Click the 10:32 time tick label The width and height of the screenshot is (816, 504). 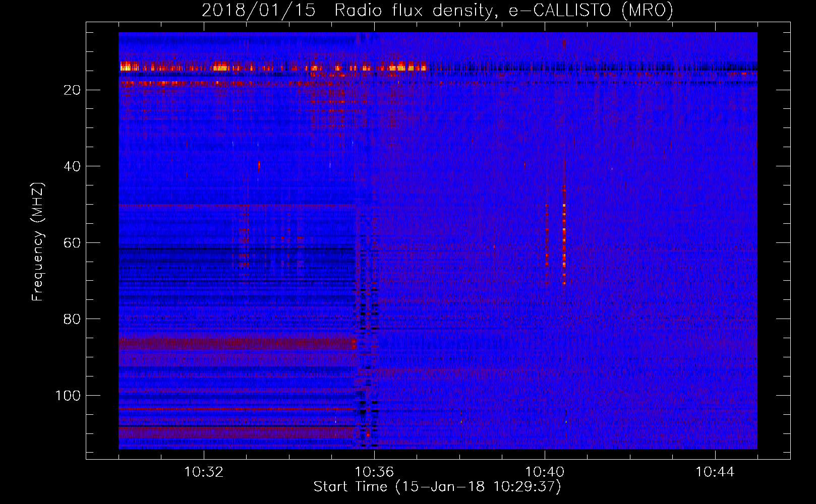click(204, 472)
